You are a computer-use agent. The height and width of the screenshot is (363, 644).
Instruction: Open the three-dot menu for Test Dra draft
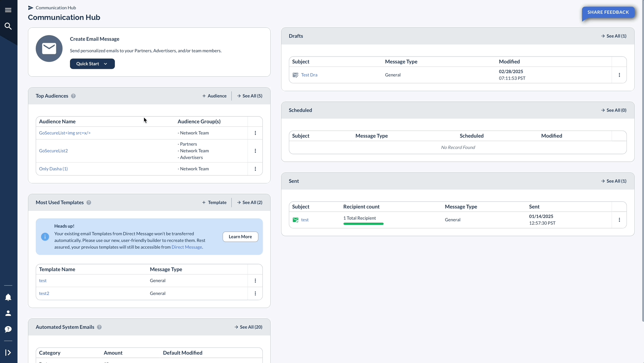pyautogui.click(x=619, y=75)
